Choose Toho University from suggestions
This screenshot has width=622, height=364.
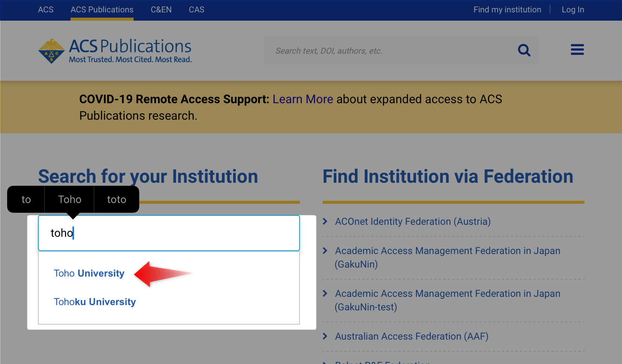click(89, 273)
